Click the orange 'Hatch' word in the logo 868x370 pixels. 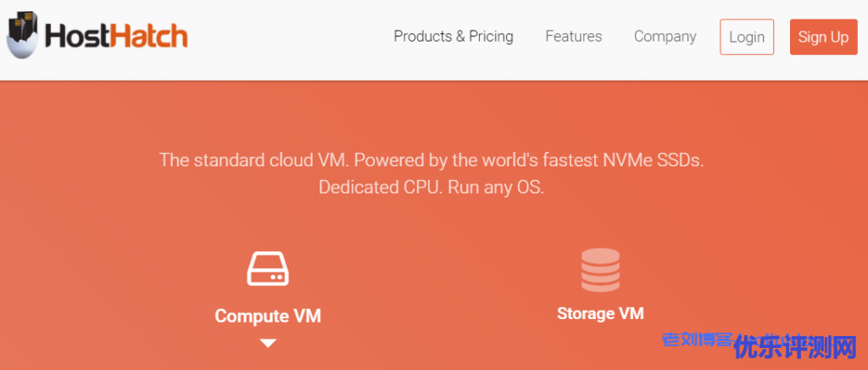click(x=149, y=36)
